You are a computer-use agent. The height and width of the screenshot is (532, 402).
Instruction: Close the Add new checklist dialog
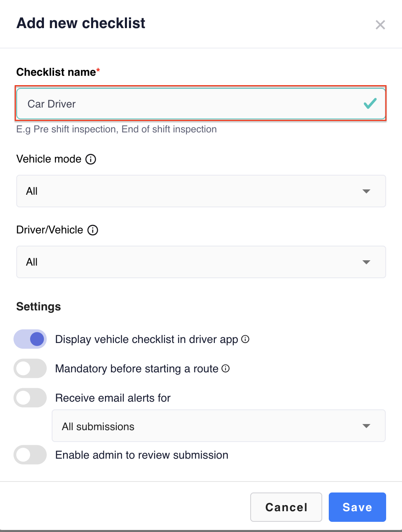coord(380,25)
